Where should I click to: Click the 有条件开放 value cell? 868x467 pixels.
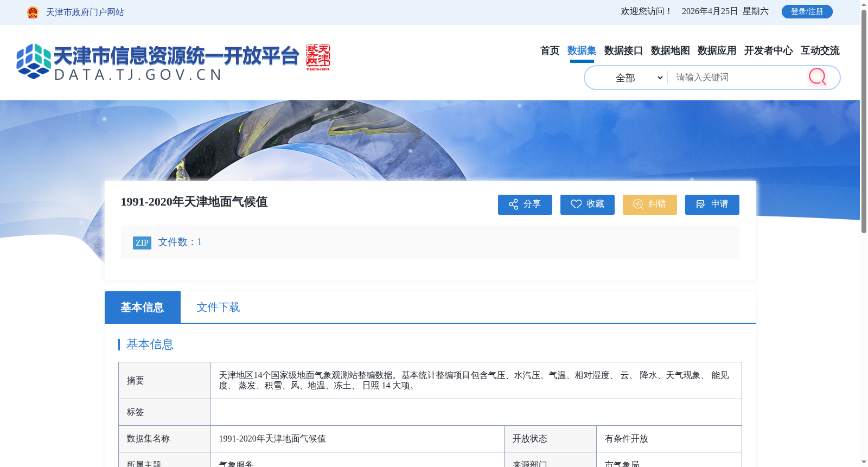tap(669, 439)
